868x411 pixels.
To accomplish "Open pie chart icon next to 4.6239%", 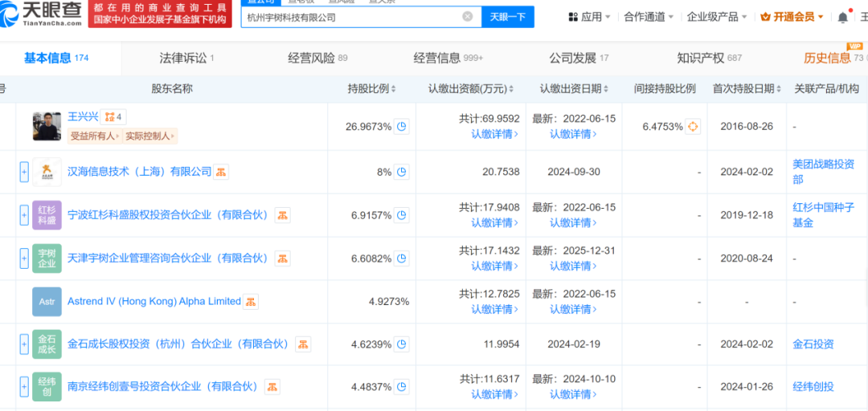I will coord(403,344).
